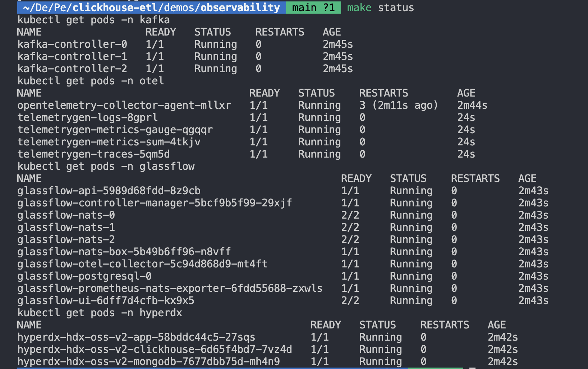The image size is (588, 369).
Task: Click pod name kafka-controller-1
Action: [x=72, y=56]
